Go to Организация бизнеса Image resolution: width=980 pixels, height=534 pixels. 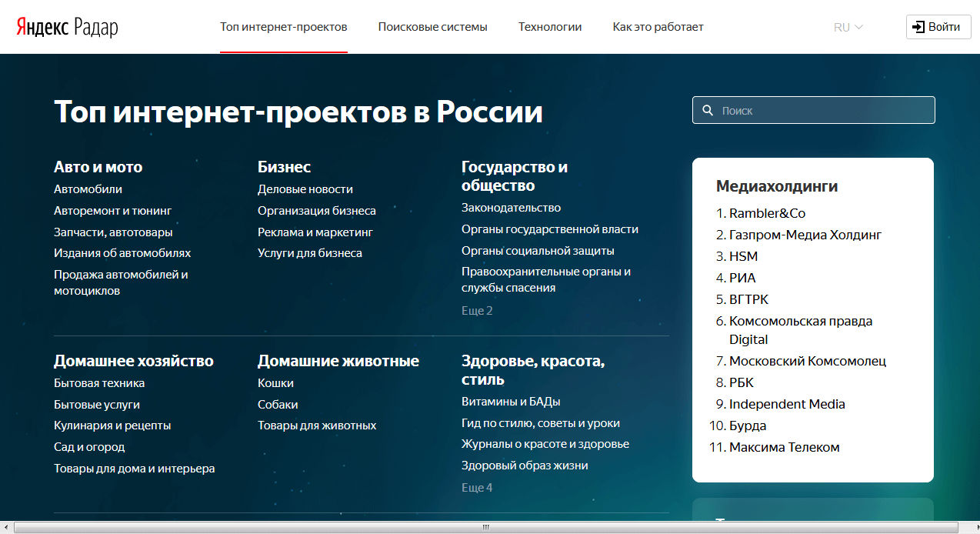pos(317,211)
